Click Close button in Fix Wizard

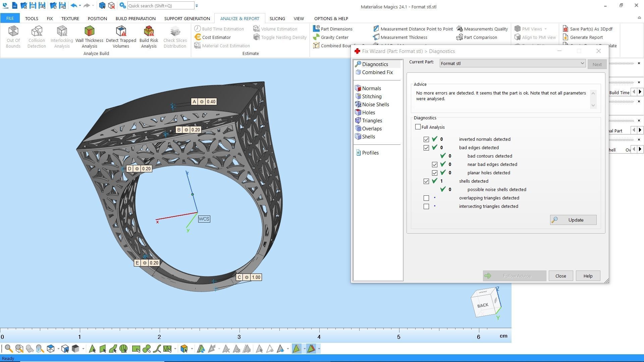[560, 276]
